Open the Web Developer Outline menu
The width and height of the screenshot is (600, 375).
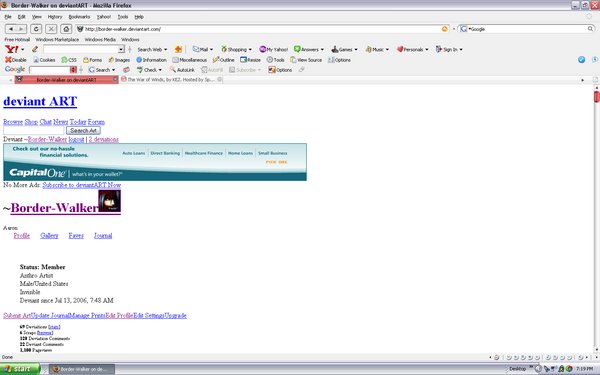coord(223,60)
